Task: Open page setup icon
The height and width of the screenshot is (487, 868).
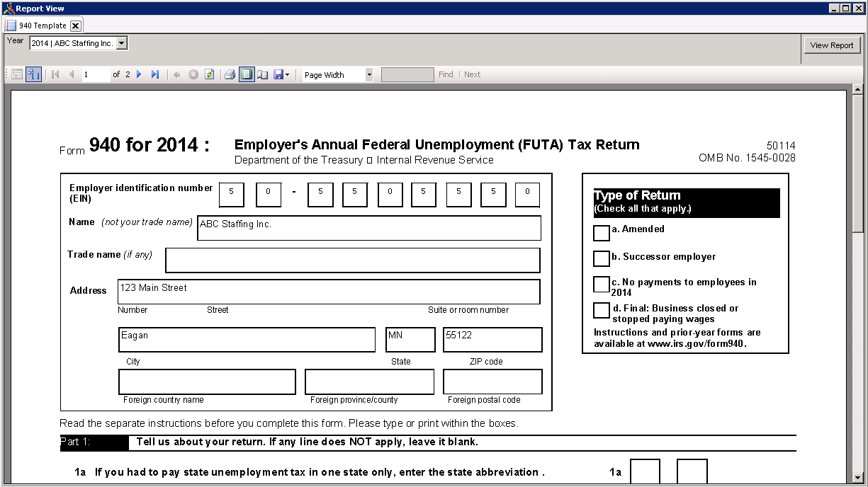Action: [262, 74]
